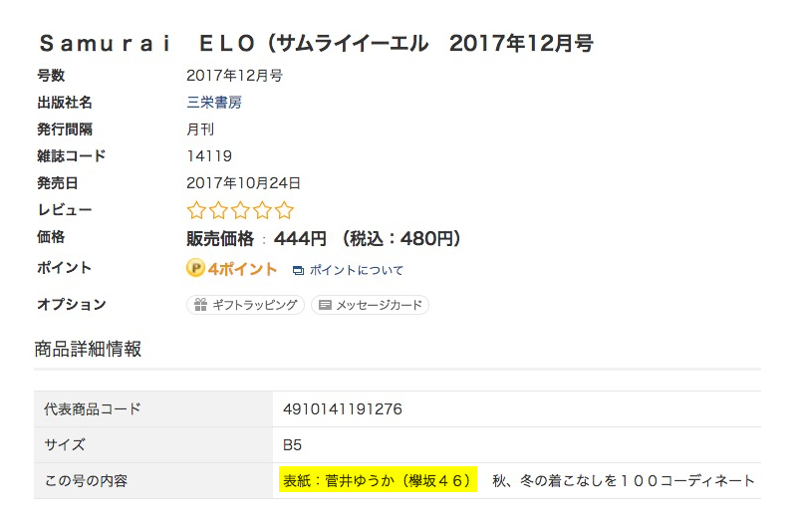Click the gold P point coin icon
The height and width of the screenshot is (532, 796).
(195, 268)
